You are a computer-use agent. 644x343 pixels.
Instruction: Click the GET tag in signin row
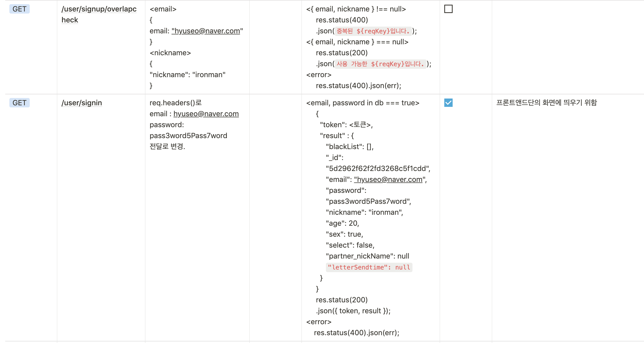[20, 103]
